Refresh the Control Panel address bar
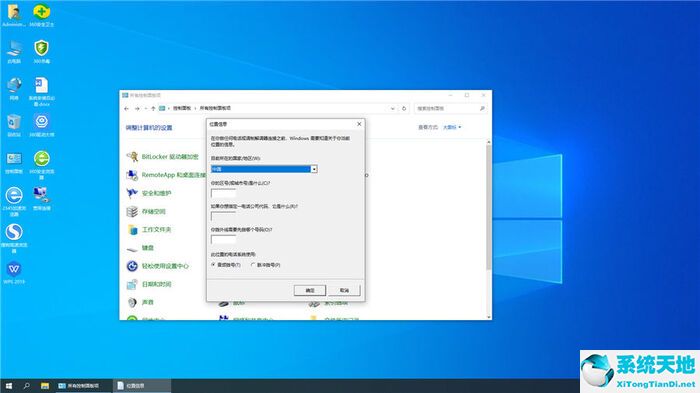Screen dimensions: 700x393 pos(404,109)
